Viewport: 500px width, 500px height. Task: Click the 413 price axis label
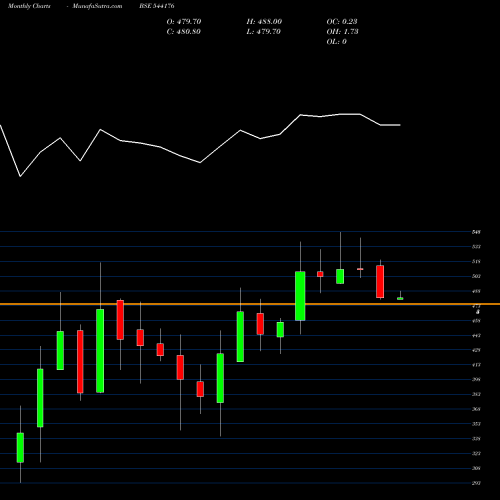pos(476,365)
